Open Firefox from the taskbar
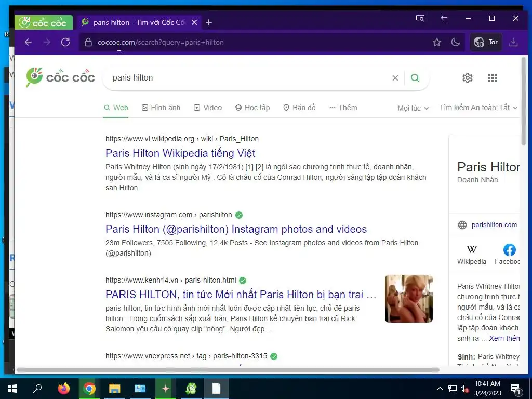 [63, 389]
